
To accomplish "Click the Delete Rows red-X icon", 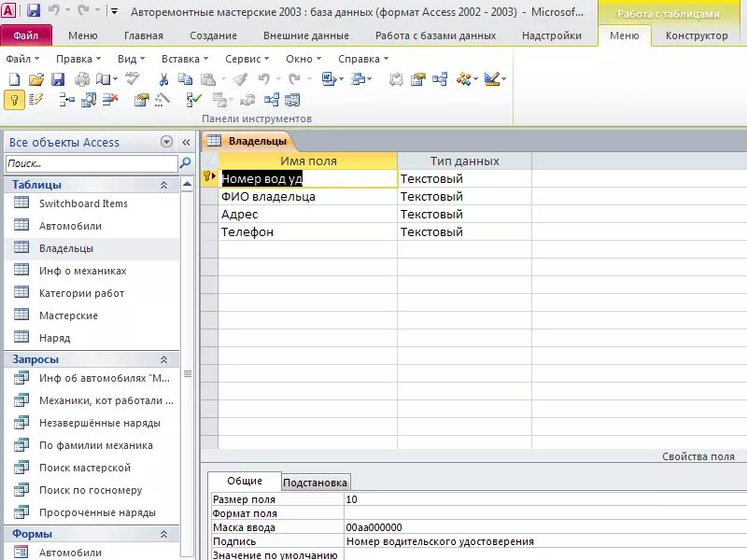I will tap(110, 100).
